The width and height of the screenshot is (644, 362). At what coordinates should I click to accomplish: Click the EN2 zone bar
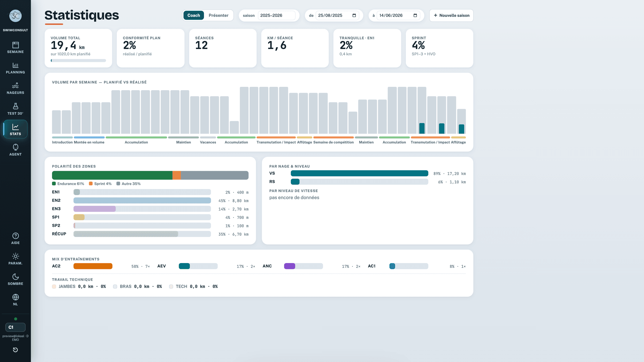pyautogui.click(x=142, y=201)
